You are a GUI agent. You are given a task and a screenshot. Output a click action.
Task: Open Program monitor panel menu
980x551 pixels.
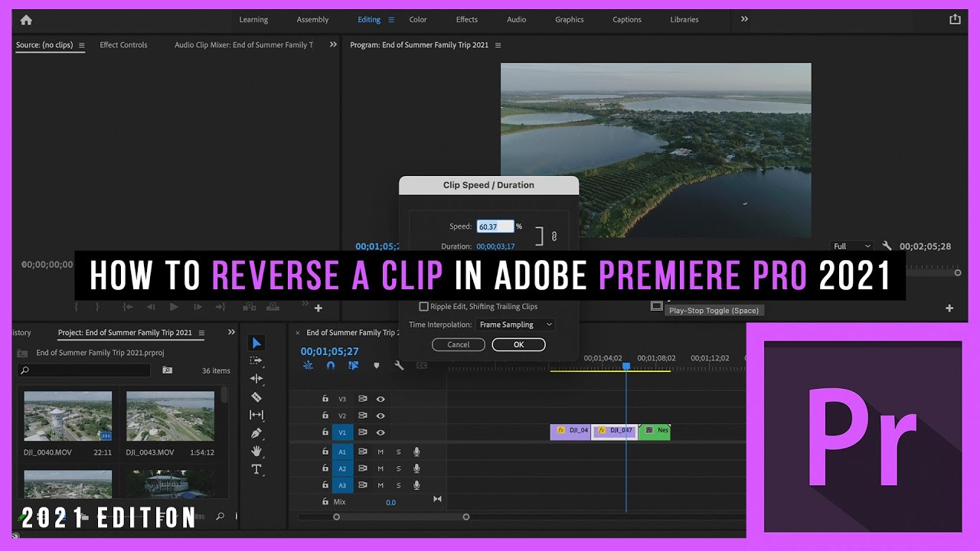(x=498, y=45)
